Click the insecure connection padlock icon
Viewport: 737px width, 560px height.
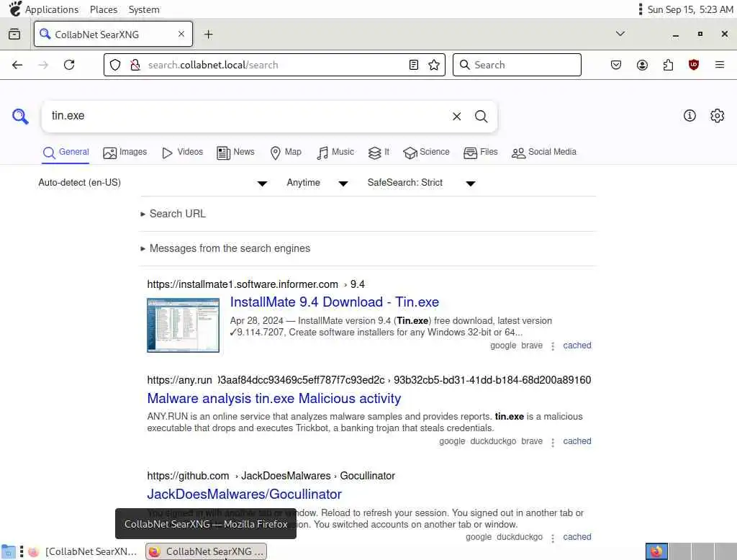click(x=135, y=65)
